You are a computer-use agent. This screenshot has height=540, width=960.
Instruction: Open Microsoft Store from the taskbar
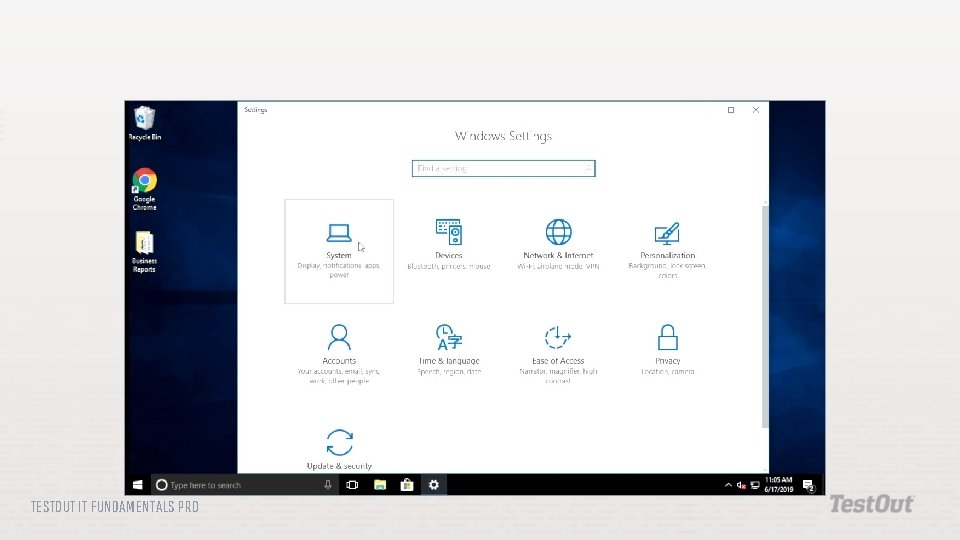pyautogui.click(x=407, y=485)
